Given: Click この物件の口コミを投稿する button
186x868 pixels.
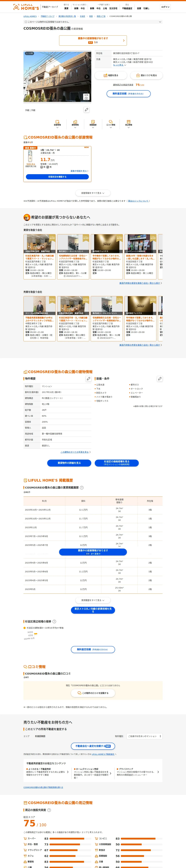Looking at the screenshot, I should (93, 693).
